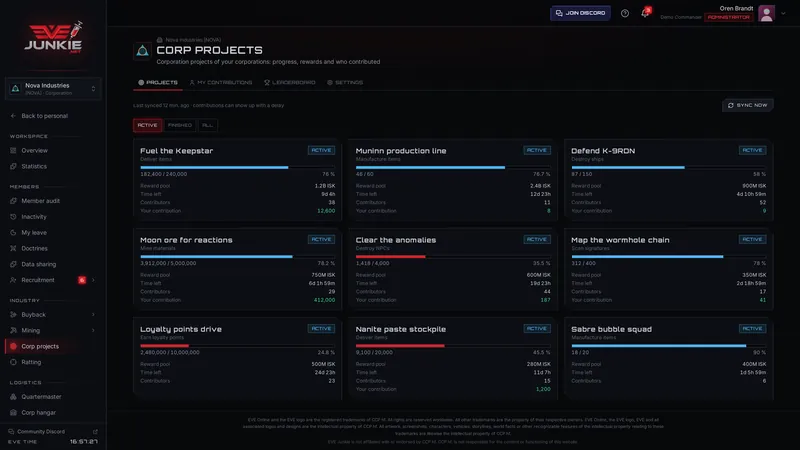Open the Map the wormhole chain card
The width and height of the screenshot is (800, 450).
click(x=668, y=270)
